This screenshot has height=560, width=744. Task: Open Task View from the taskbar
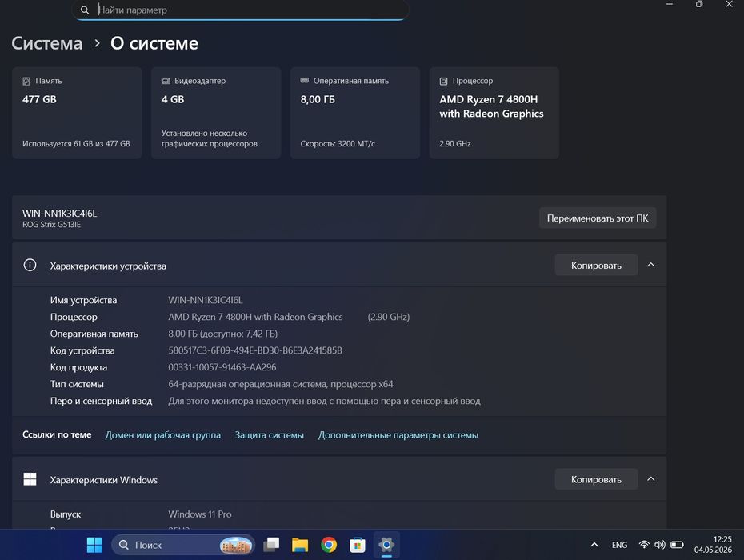pos(271,545)
